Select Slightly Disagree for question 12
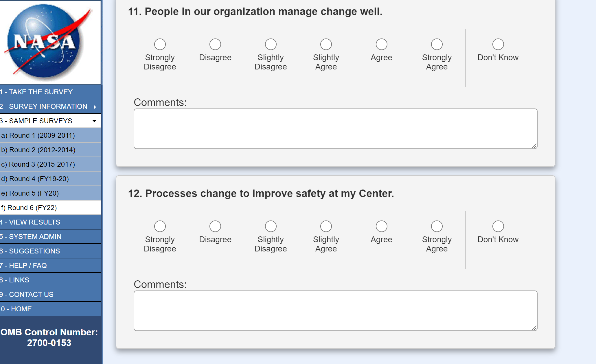This screenshot has width=596, height=364. pos(271,226)
